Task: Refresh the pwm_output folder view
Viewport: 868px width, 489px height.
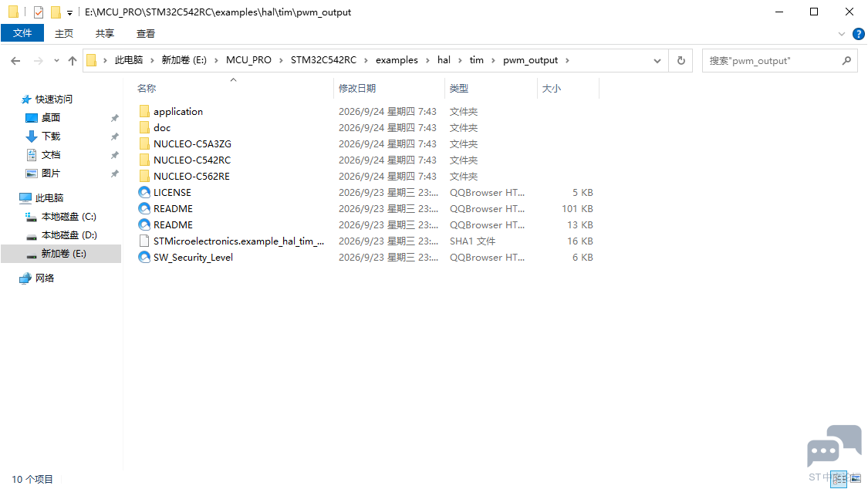Action: (681, 61)
